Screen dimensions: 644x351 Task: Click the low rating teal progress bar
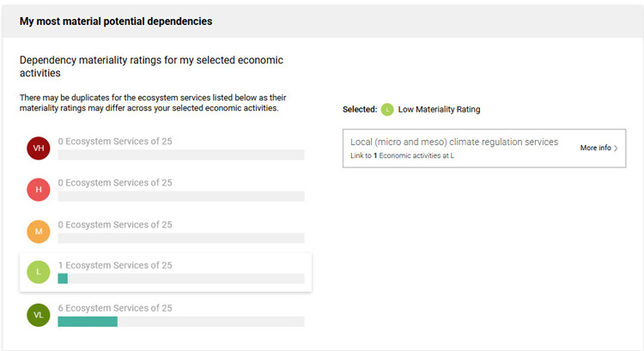click(x=63, y=279)
